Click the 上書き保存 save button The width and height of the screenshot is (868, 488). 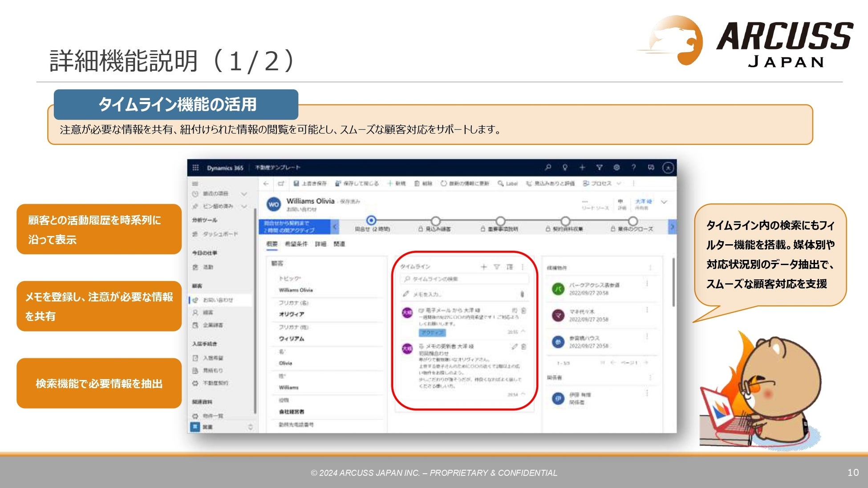tap(310, 183)
